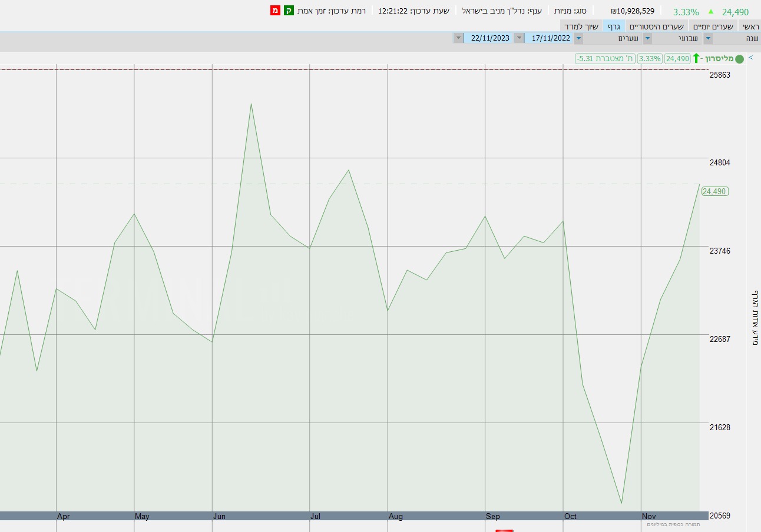Click the ת' מצטברת -5.31 legend tag
The image size is (761, 532).
pyautogui.click(x=605, y=58)
